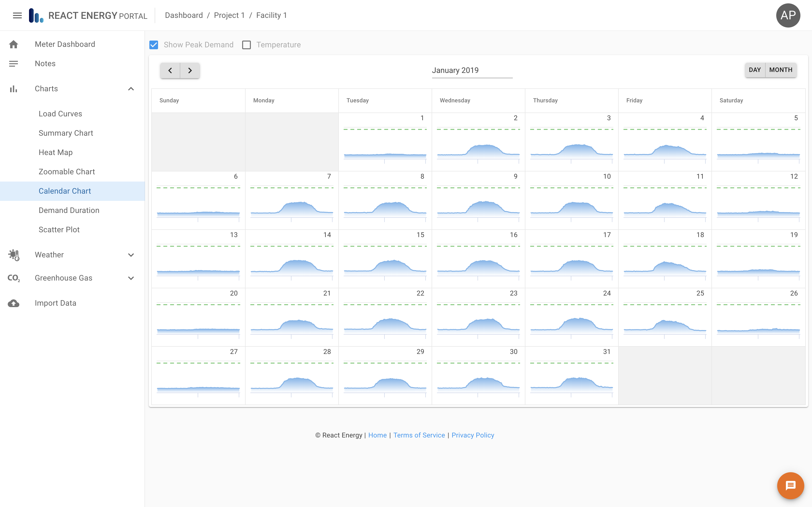
Task: Select the MONTH view tab
Action: (781, 70)
